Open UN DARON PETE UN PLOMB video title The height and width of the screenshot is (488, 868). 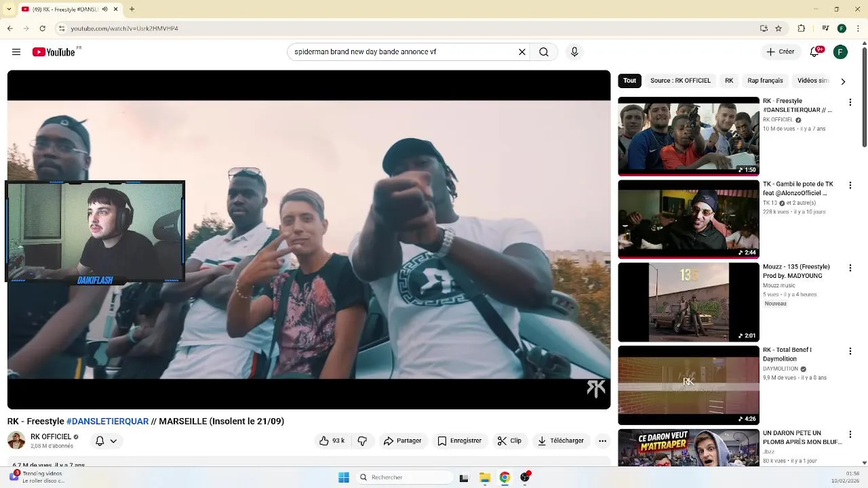802,437
